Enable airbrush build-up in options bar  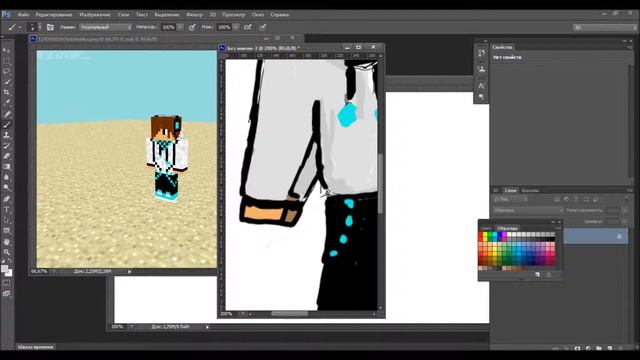tap(248, 27)
